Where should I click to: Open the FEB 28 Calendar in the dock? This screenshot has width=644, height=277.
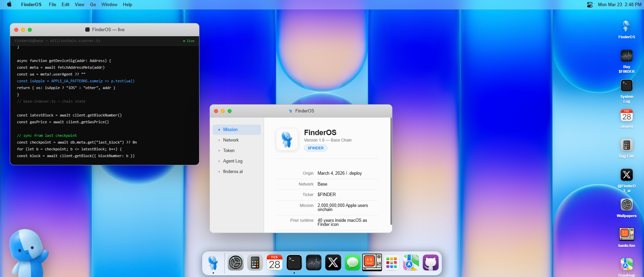coord(275,263)
